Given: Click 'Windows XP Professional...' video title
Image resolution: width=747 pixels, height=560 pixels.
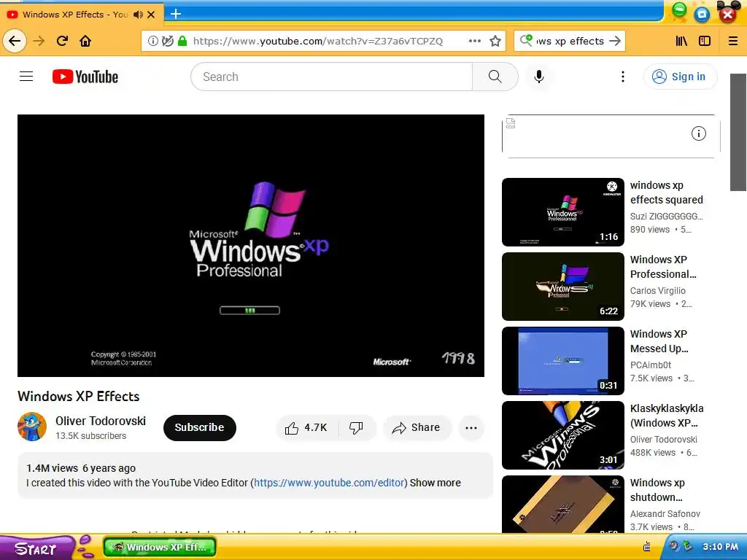Looking at the screenshot, I should point(662,267).
